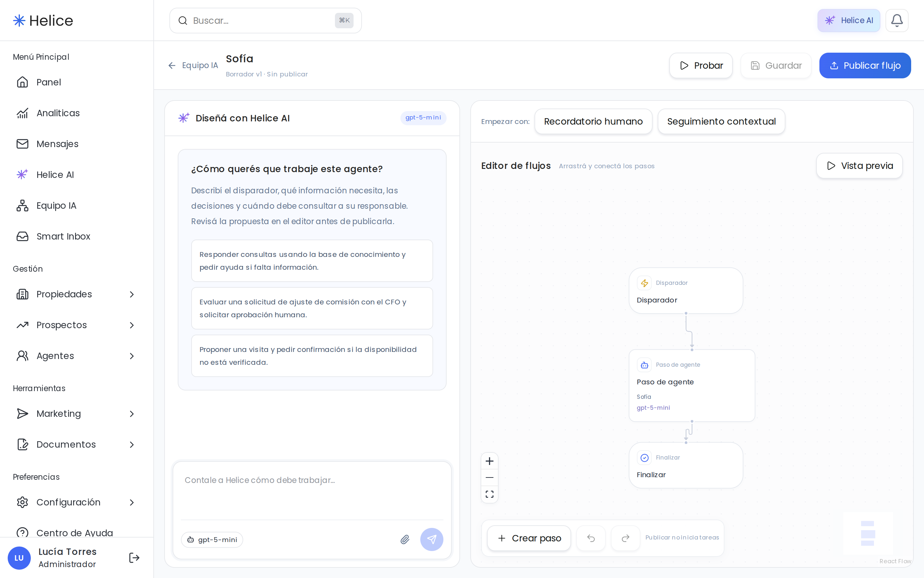Open Analíticas in the sidebar
Image resolution: width=924 pixels, height=578 pixels.
(77, 113)
